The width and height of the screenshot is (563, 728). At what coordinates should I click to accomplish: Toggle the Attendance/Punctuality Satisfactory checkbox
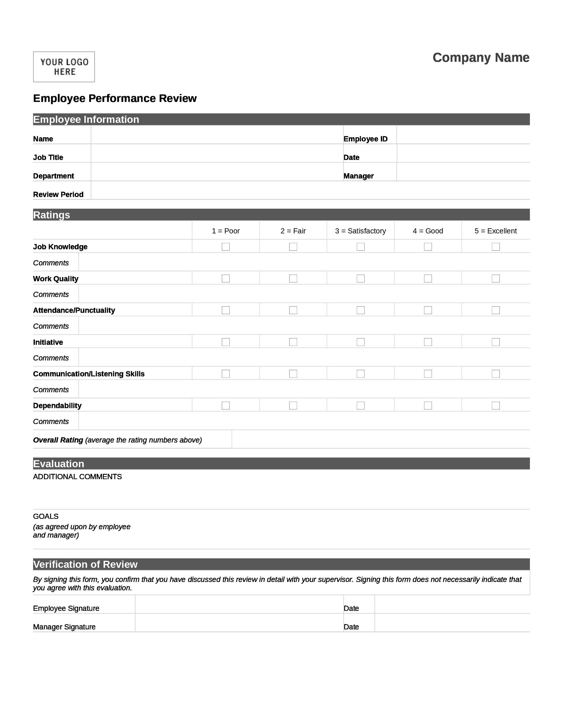(361, 310)
